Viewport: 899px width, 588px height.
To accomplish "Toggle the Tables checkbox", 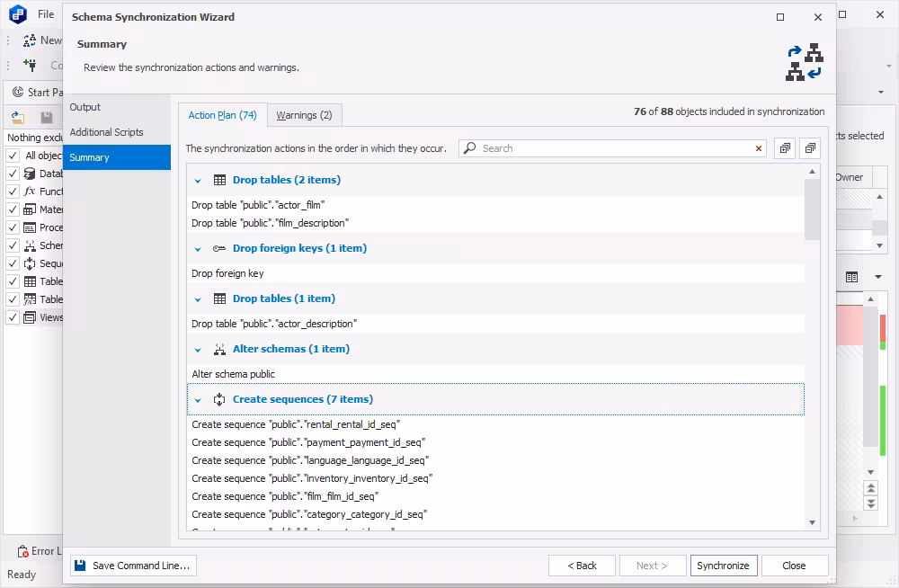I will [x=13, y=281].
